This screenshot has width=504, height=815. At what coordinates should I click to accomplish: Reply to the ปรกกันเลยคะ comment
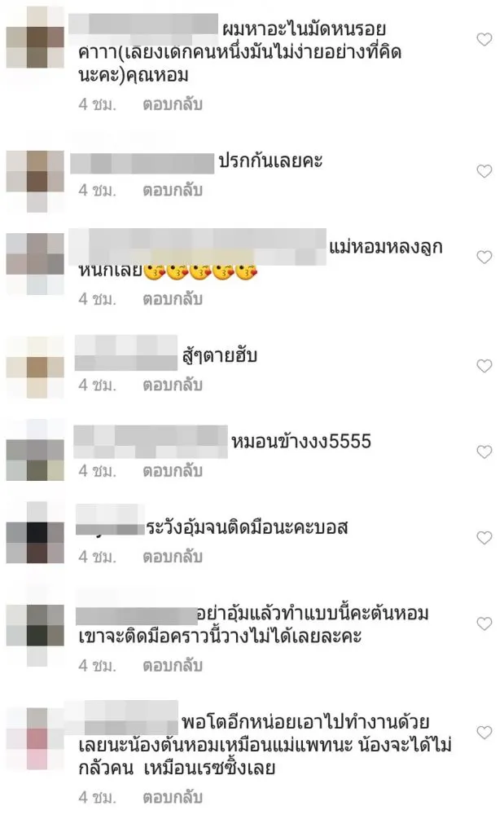pos(173,190)
